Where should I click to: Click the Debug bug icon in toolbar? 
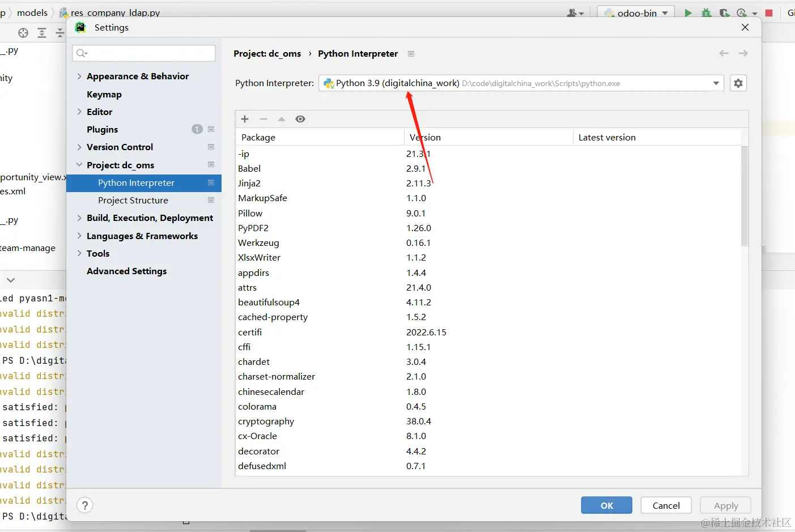706,12
